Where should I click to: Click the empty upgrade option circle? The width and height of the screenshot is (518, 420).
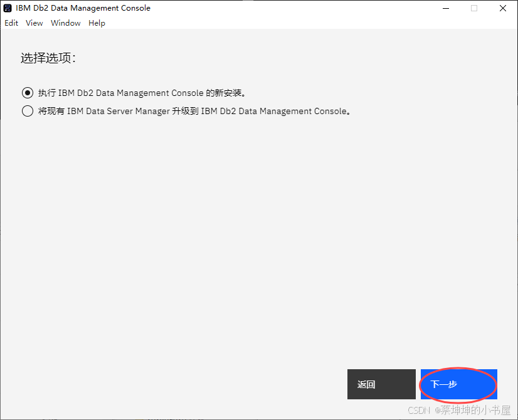coord(27,111)
